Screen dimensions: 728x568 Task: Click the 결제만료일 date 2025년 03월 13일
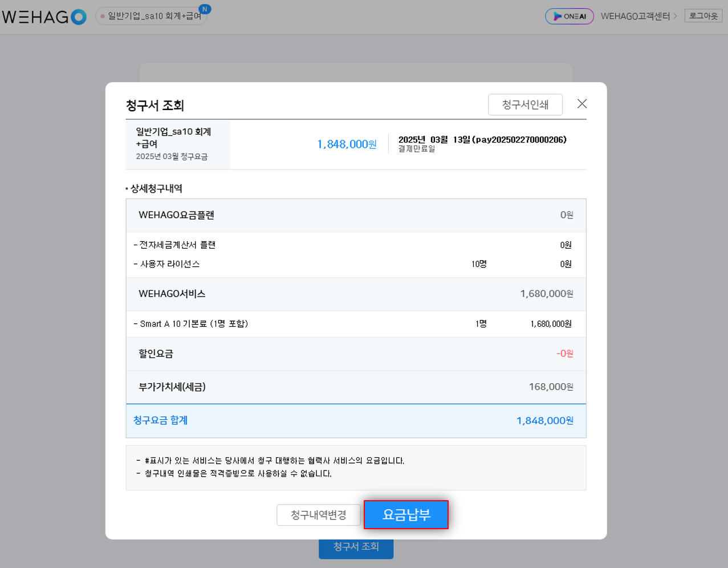click(x=482, y=140)
